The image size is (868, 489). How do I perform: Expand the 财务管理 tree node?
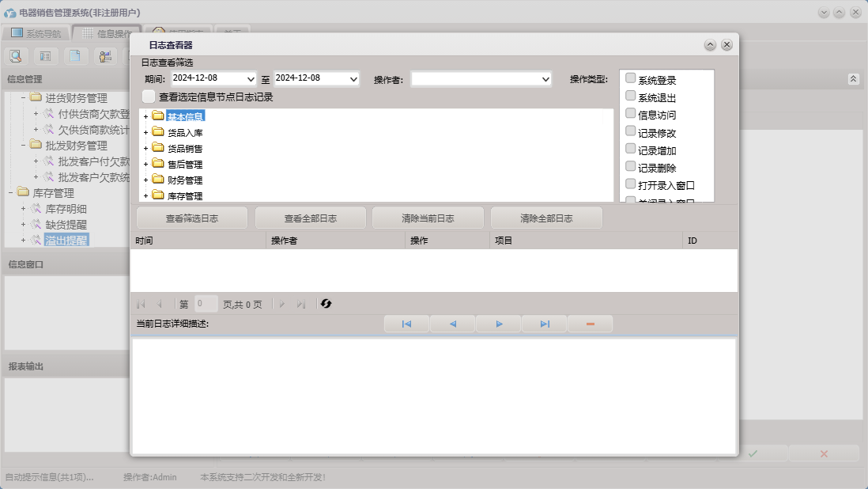click(x=145, y=180)
